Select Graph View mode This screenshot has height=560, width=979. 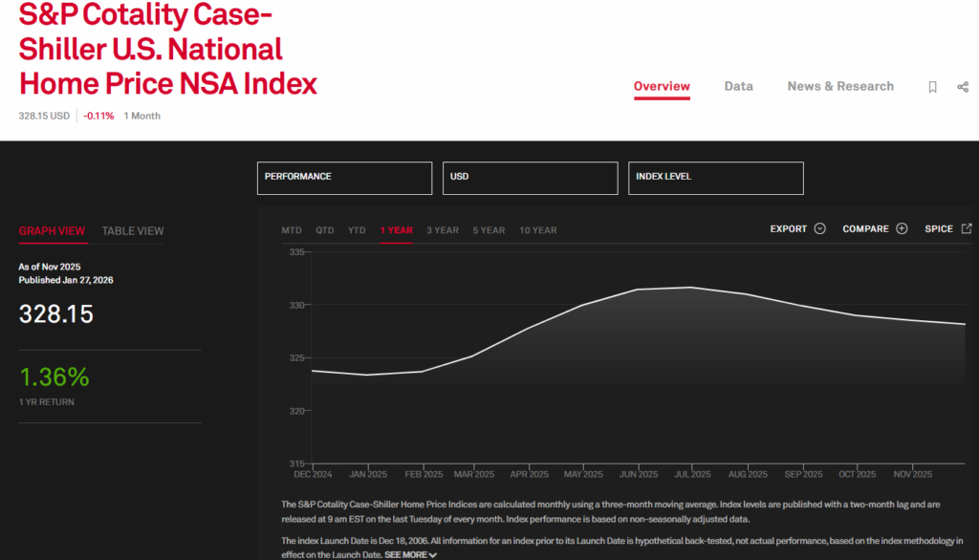tap(52, 230)
